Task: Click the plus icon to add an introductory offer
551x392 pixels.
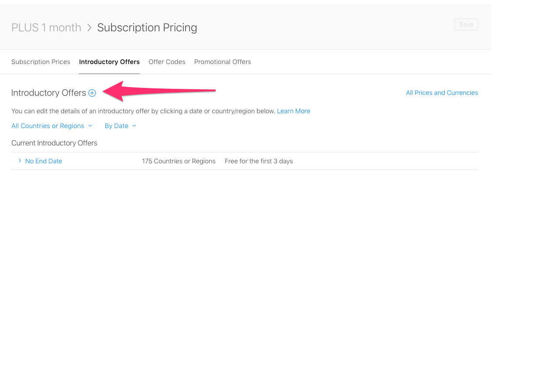Action: coord(91,92)
